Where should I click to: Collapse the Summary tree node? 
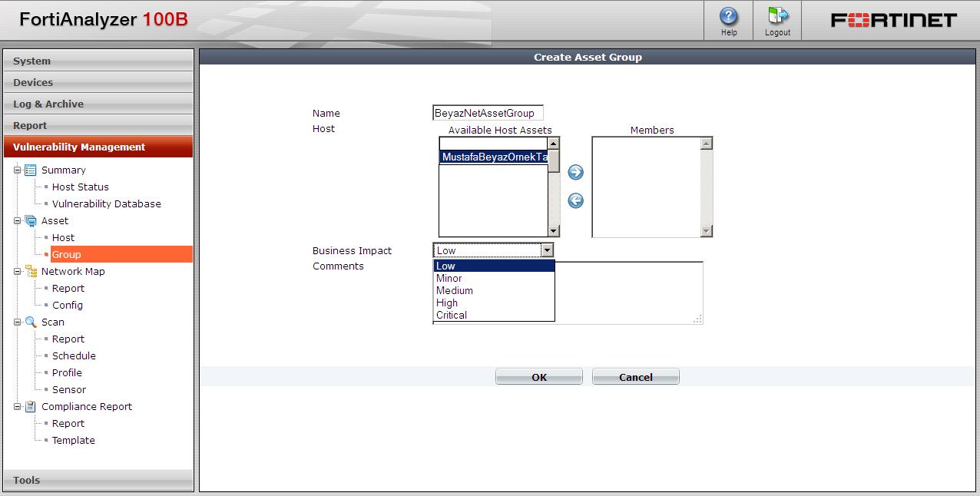[x=18, y=170]
